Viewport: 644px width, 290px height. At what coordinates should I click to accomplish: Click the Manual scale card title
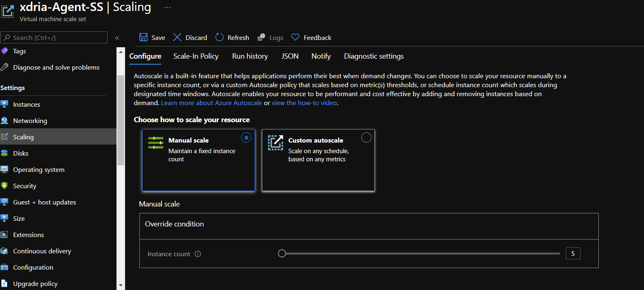pyautogui.click(x=189, y=140)
